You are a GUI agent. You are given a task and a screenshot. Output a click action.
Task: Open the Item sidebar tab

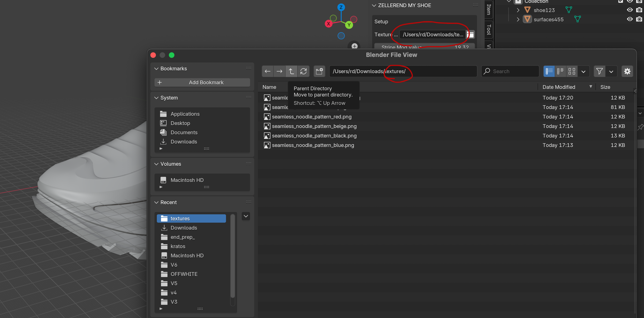pos(489,9)
